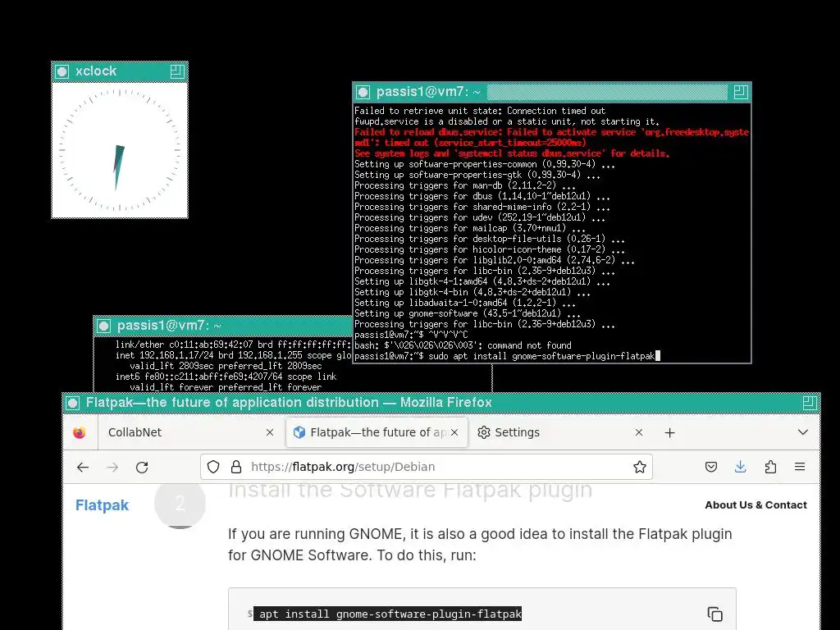Click the xclock clock face
840x630 pixels.
point(120,150)
